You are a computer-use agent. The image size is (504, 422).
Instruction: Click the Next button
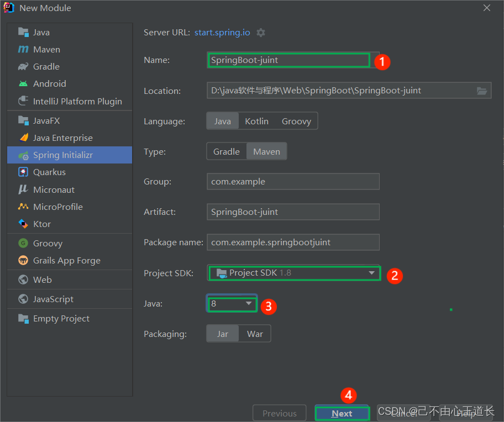(x=342, y=413)
